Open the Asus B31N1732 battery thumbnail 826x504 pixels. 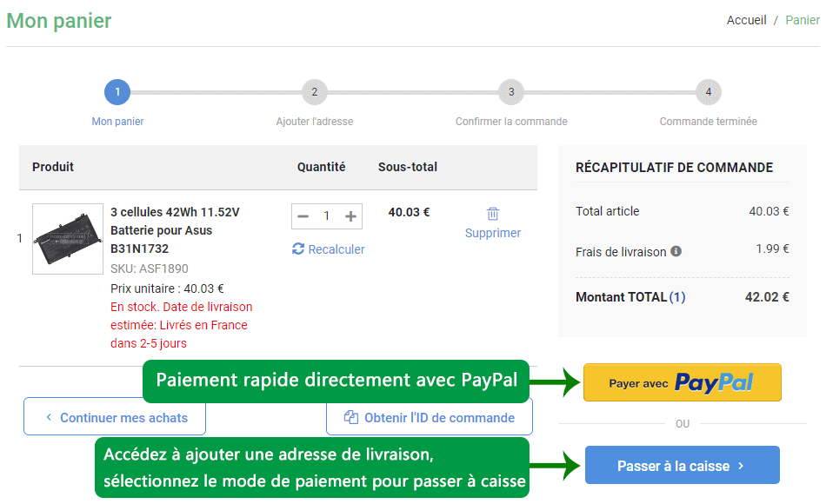(68, 239)
